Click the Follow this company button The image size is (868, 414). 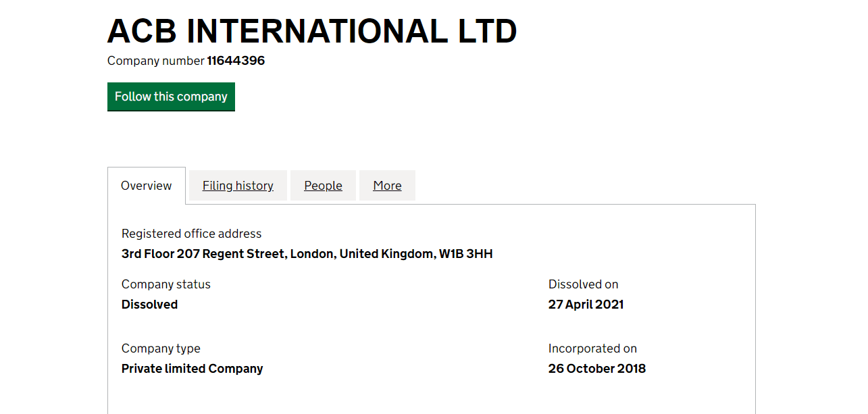[171, 97]
